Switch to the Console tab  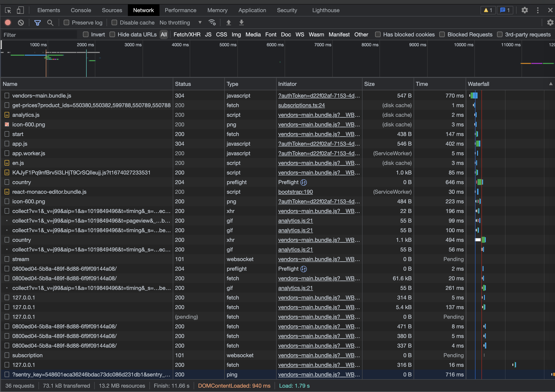tap(81, 10)
